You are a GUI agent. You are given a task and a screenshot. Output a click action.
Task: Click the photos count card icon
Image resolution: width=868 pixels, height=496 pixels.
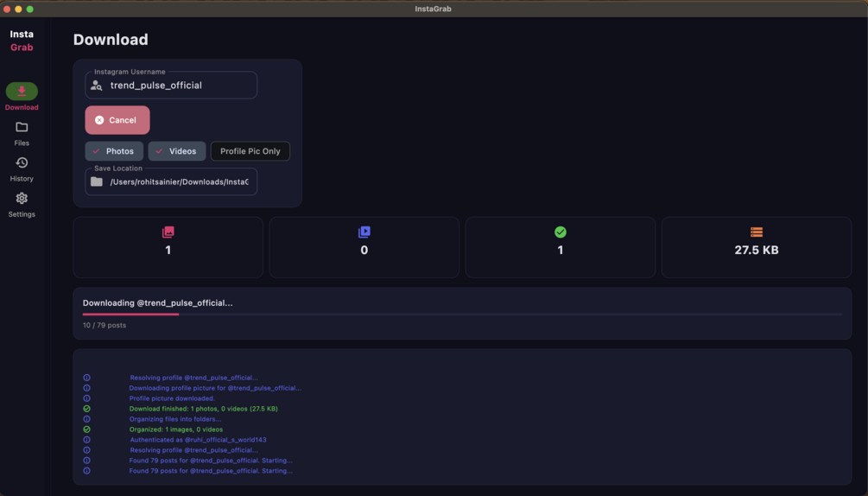168,232
